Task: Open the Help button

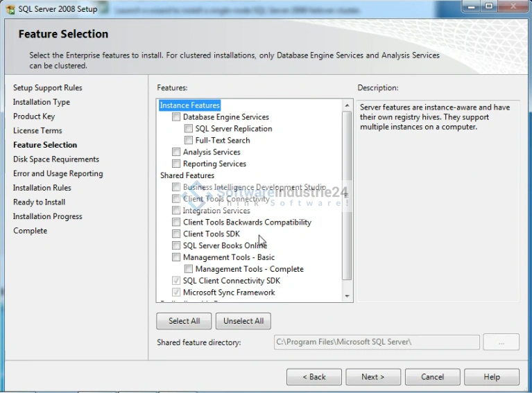Action: [491, 377]
